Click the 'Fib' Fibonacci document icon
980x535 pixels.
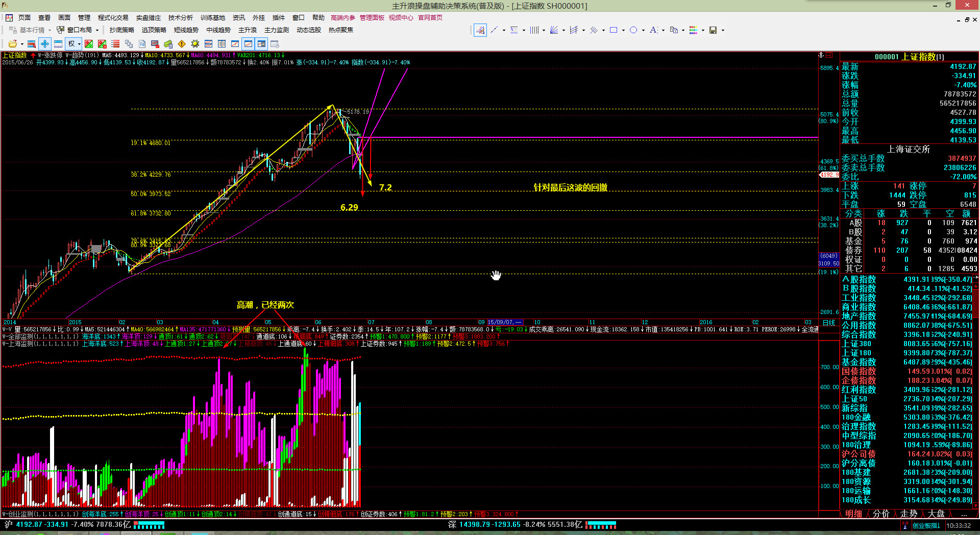(142, 44)
